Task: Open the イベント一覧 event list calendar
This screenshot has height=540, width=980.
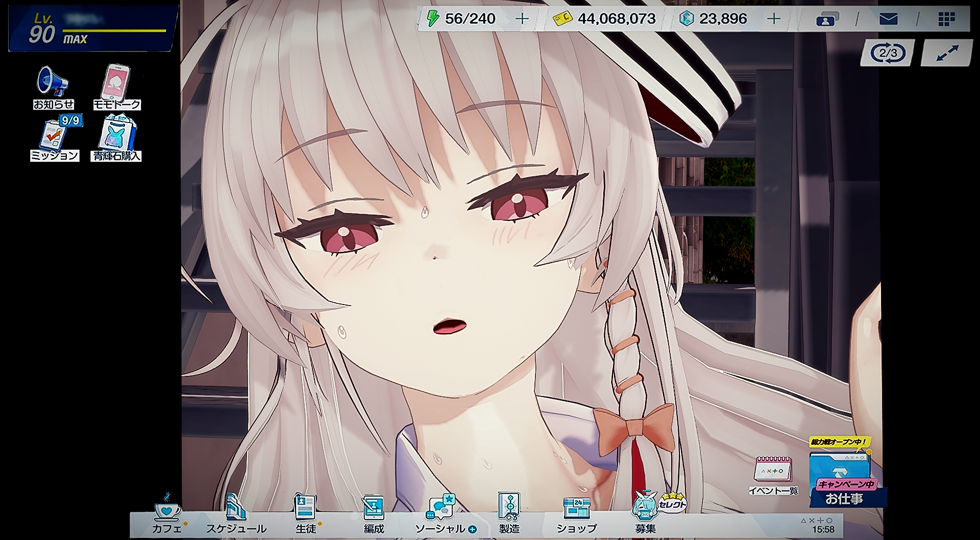Action: coord(773,476)
